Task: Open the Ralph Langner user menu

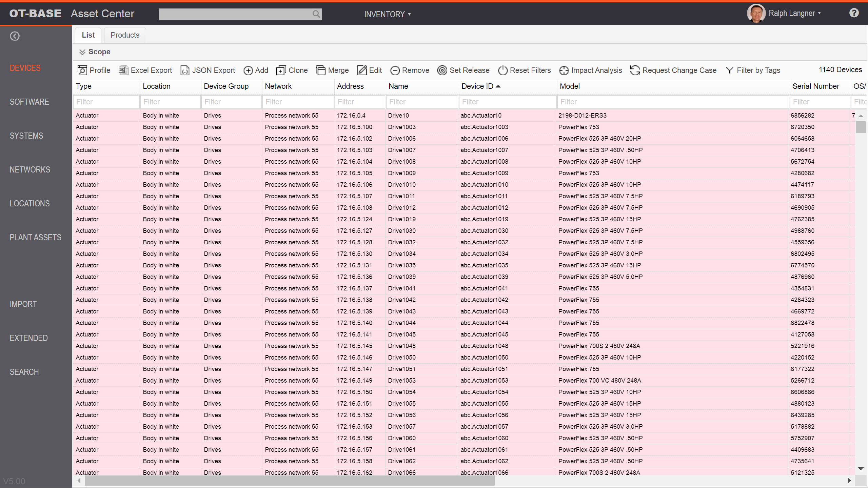Action: click(x=794, y=13)
